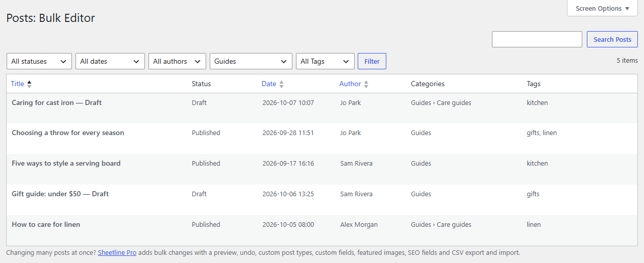Click the Tags column header
Viewport: 644px width, 263px height.
[534, 84]
